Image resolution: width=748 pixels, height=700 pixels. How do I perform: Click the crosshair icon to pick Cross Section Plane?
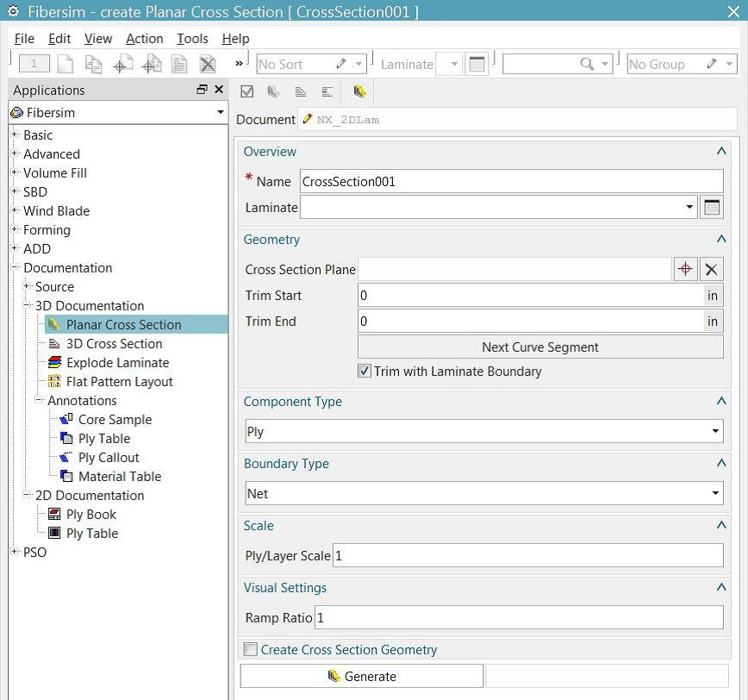point(685,269)
